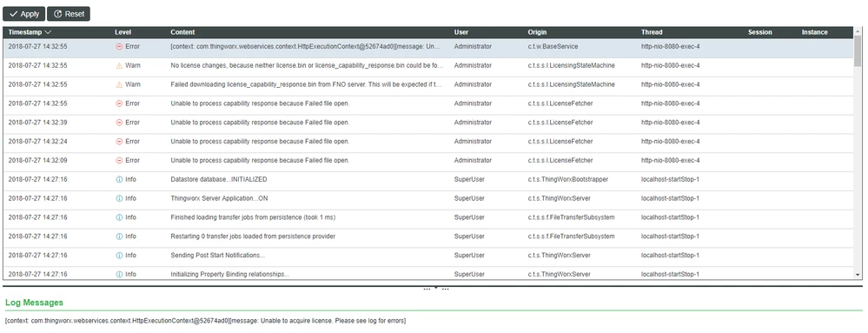Click http-nio-8080-exec-4 in the BaseService row
The image size is (868, 333).
click(x=671, y=47)
